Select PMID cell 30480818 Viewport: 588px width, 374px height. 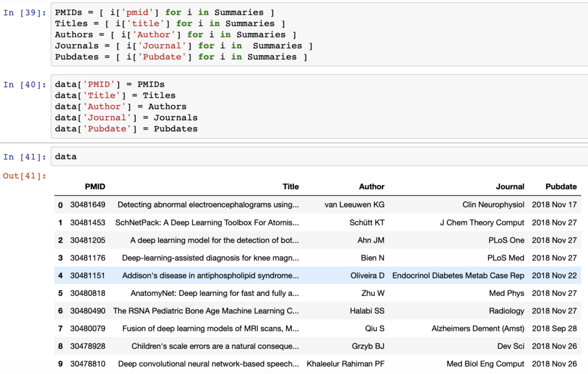pyautogui.click(x=88, y=293)
